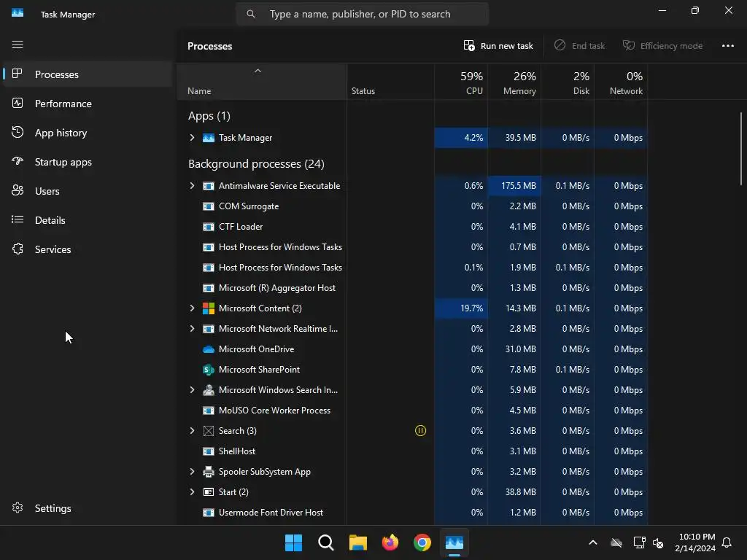The image size is (747, 560).
Task: Click the vertical scrollbar of process list
Action: point(741,149)
